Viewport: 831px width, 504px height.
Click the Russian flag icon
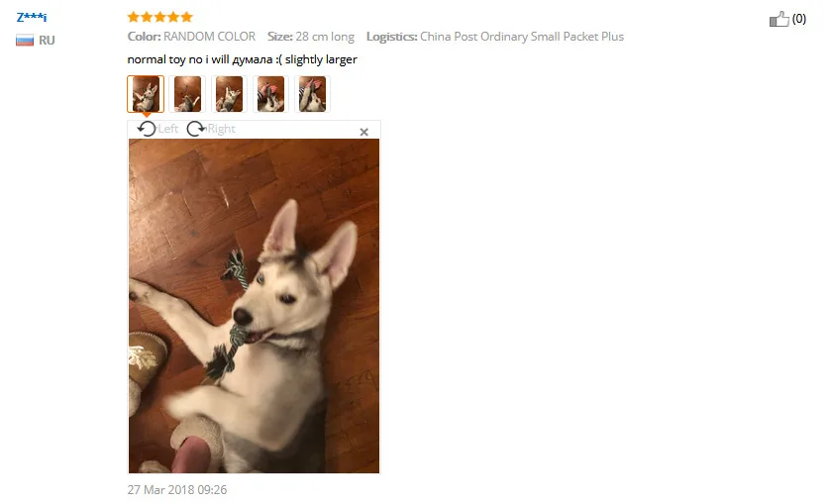coord(25,41)
